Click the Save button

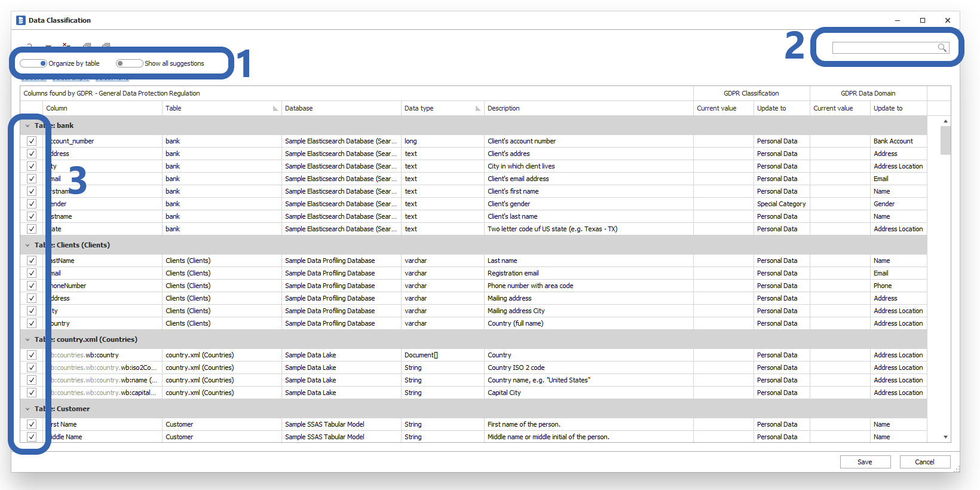pos(865,462)
